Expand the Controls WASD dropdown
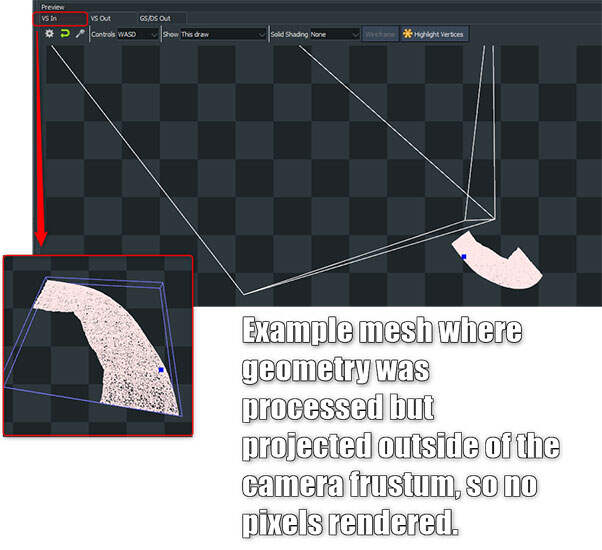This screenshot has height=550, width=602. coord(138,34)
